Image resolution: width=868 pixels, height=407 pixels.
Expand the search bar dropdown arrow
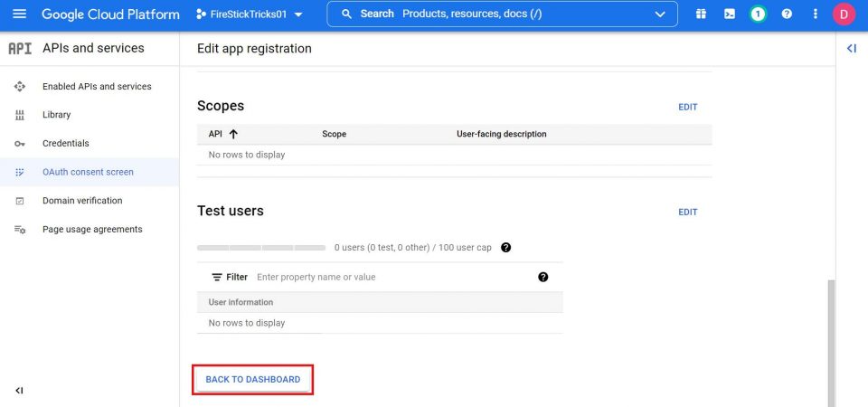[x=659, y=14]
